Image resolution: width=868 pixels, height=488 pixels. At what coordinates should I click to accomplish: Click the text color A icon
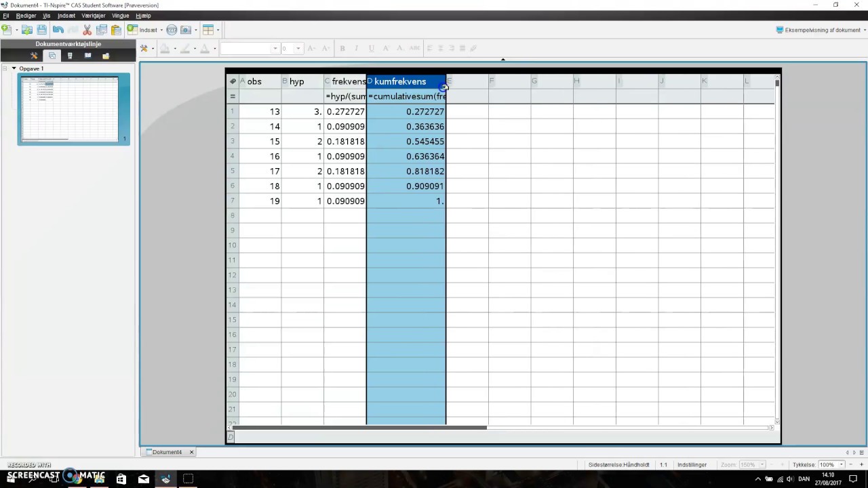205,48
